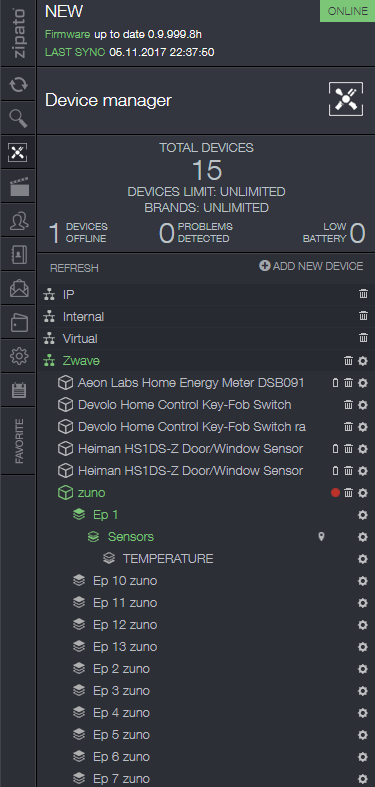Click the location pin on Sensors row
The height and width of the screenshot is (787, 375).
321,537
